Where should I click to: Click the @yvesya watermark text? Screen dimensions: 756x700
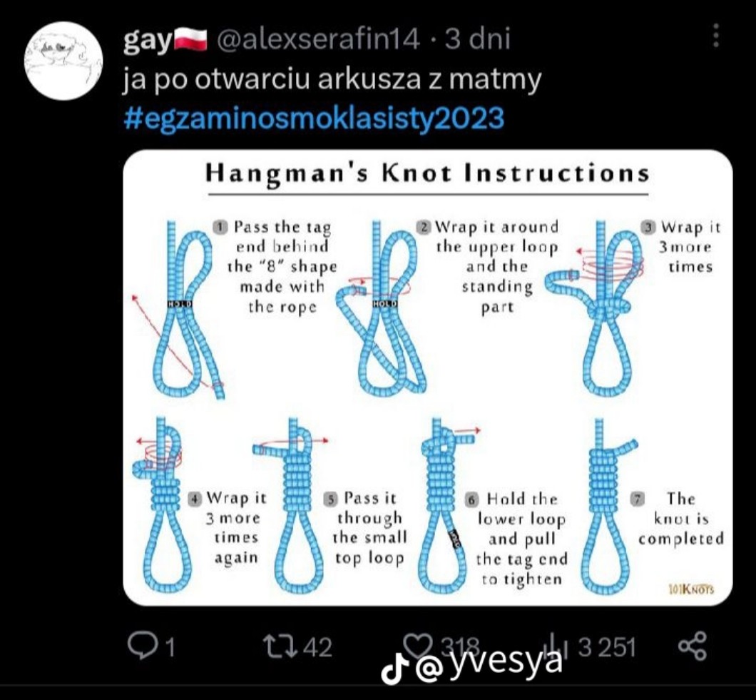[491, 664]
